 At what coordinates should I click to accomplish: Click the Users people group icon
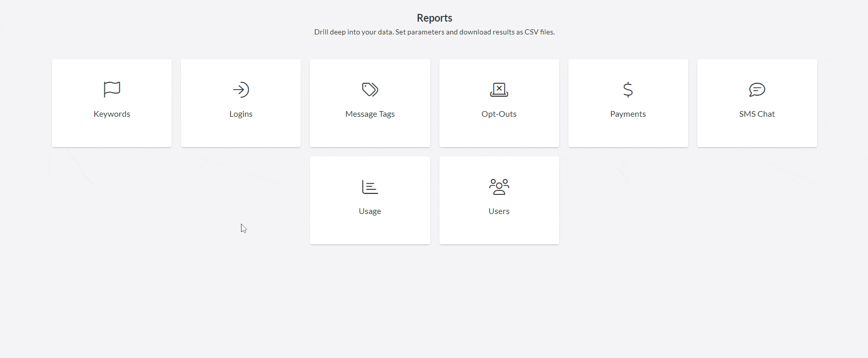point(499,187)
